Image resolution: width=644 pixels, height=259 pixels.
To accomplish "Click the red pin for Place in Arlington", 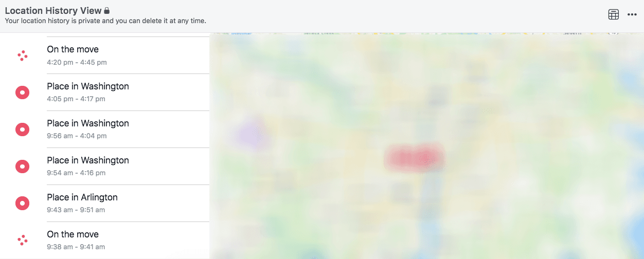I will (x=22, y=203).
